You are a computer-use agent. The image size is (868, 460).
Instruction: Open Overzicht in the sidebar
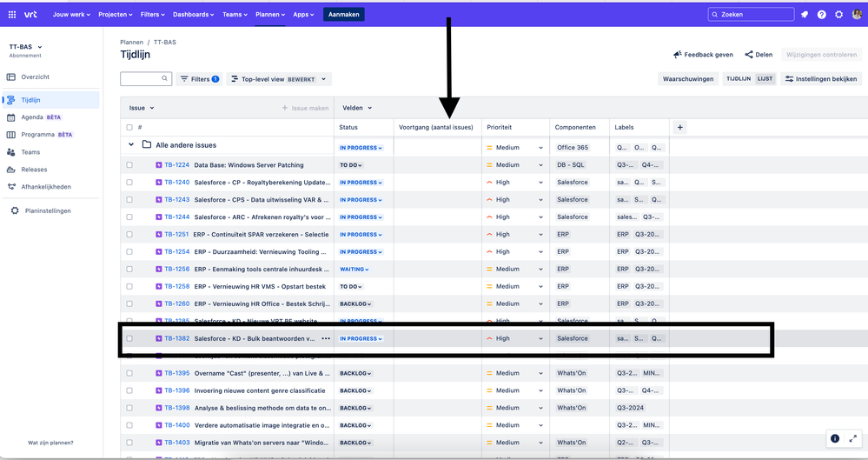click(51, 77)
